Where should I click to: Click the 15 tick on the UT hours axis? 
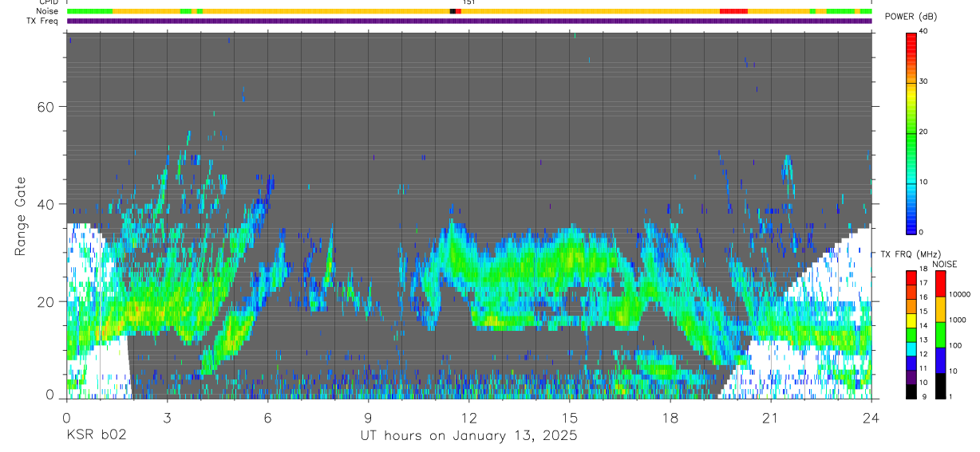pyautogui.click(x=570, y=417)
